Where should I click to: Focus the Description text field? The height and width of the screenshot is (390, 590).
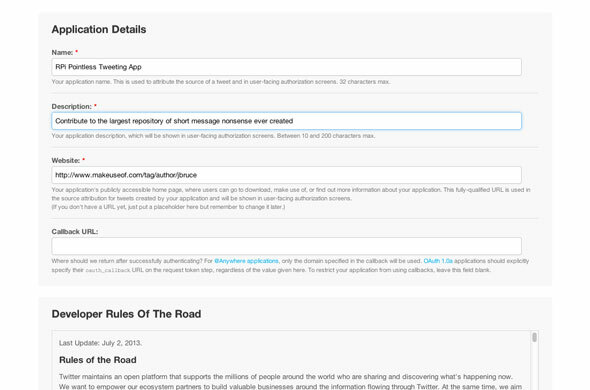(x=286, y=121)
